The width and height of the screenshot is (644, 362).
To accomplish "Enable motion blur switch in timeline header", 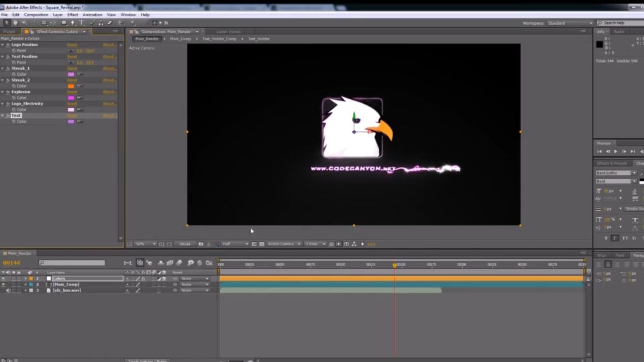I will pyautogui.click(x=179, y=263).
